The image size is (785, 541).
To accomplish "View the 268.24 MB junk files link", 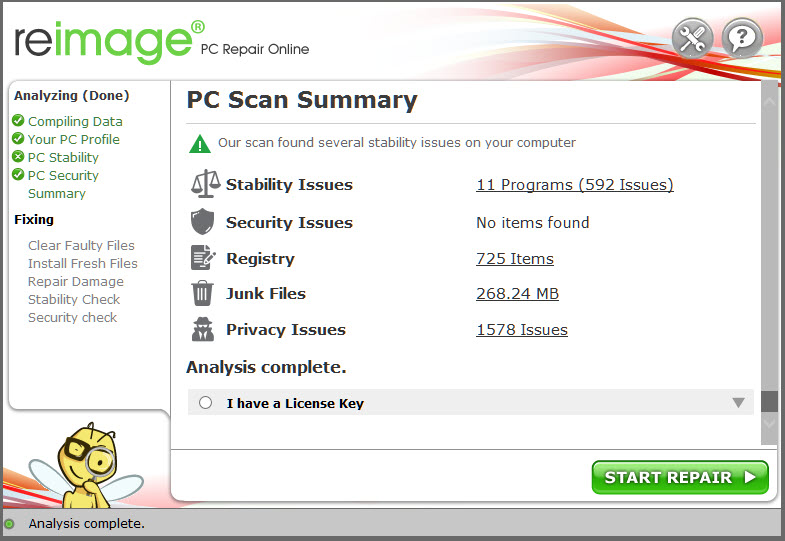I will click(517, 294).
